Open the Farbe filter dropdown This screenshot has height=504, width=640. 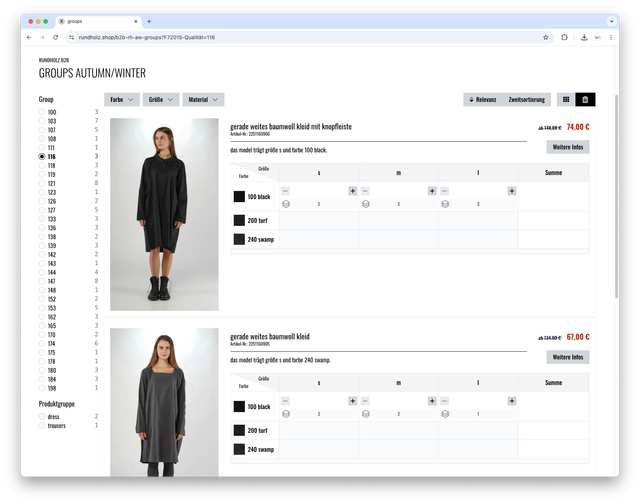click(x=122, y=100)
